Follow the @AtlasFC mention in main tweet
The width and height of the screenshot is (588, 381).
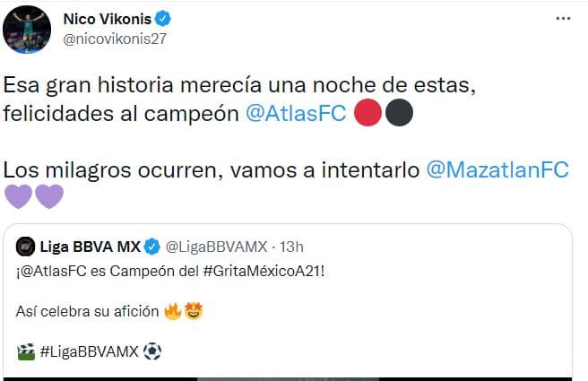click(x=296, y=113)
